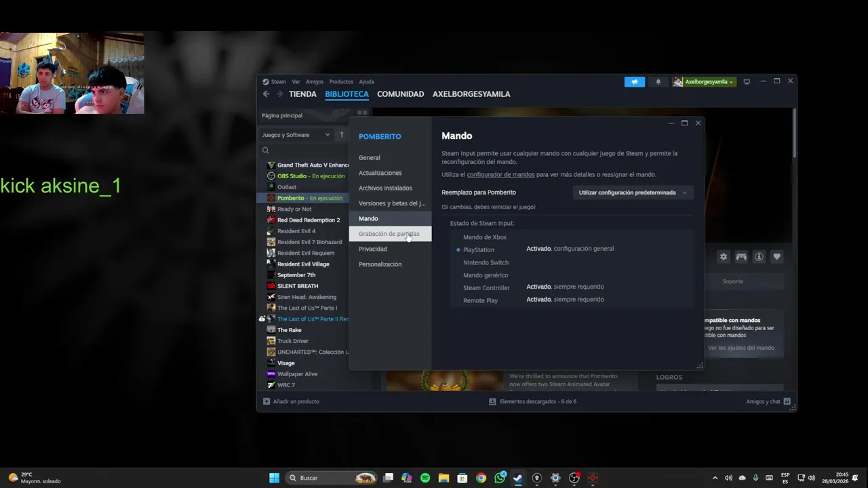Click the plus icon beside Añadir un producto

[266, 401]
